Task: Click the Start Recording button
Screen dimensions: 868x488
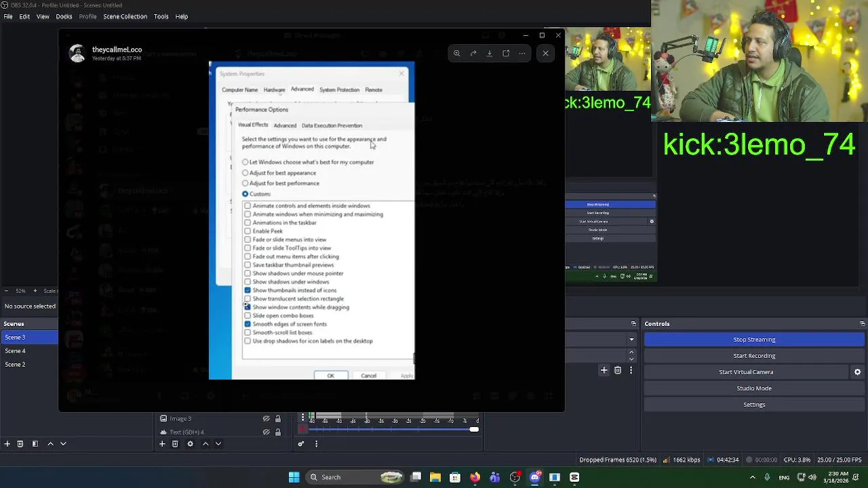Action: (x=755, y=356)
